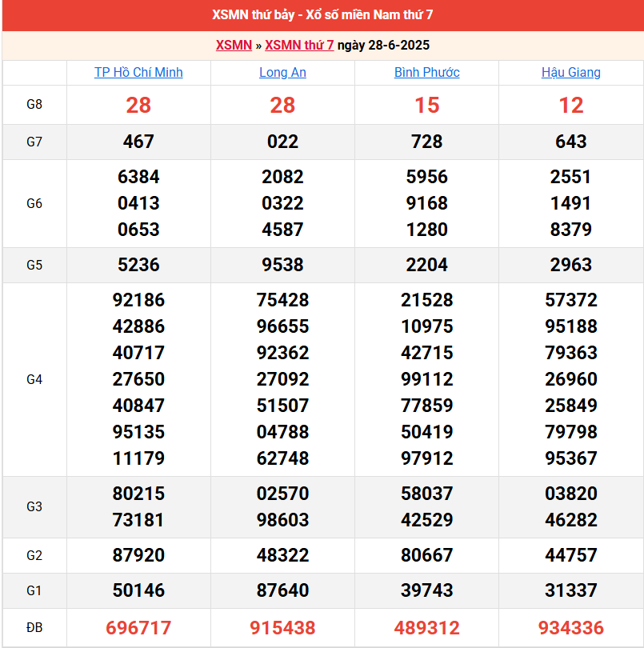This screenshot has width=644, height=648.
Task: Open the Hậu Giang province link
Action: (x=570, y=72)
